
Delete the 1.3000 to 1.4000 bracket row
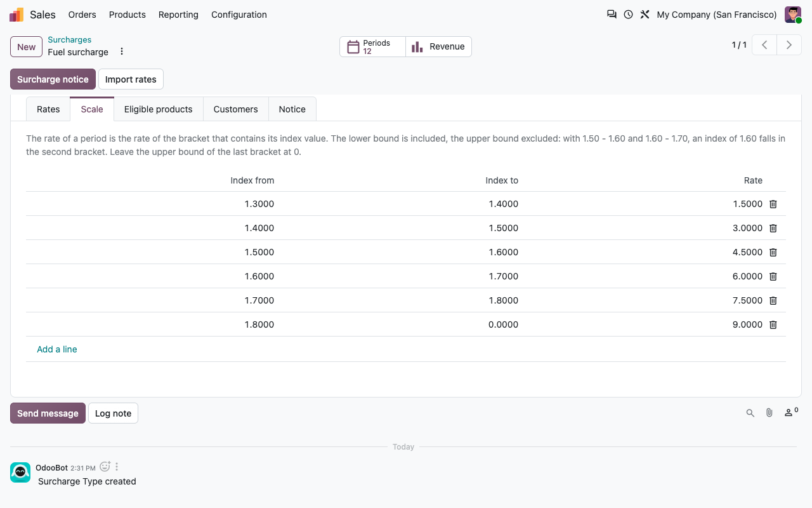click(773, 204)
